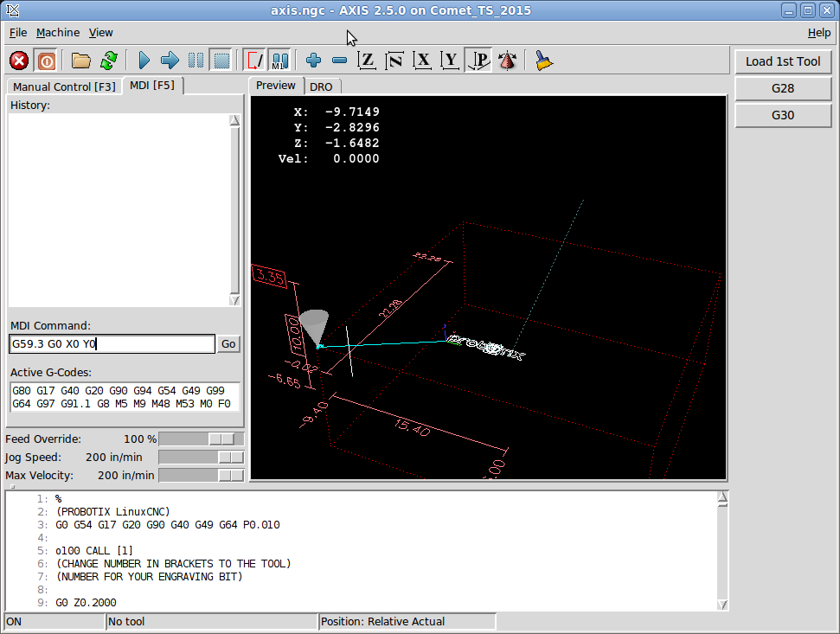Image resolution: width=840 pixels, height=634 pixels.
Task: Toggle optional pause at M1
Action: [x=279, y=61]
